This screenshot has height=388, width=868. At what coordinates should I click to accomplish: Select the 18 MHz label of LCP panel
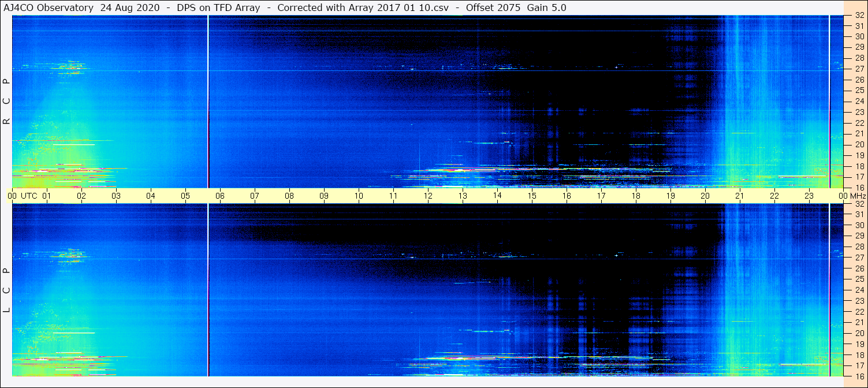859,355
